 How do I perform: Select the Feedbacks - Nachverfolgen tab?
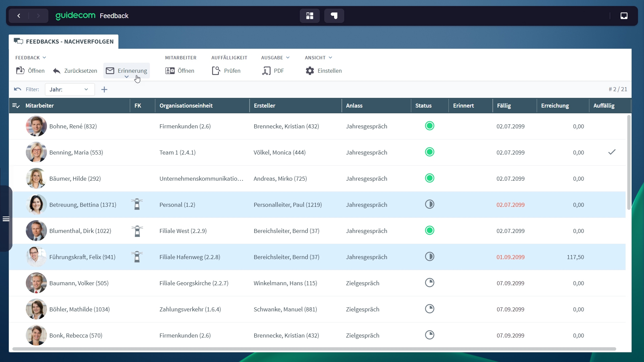point(64,42)
